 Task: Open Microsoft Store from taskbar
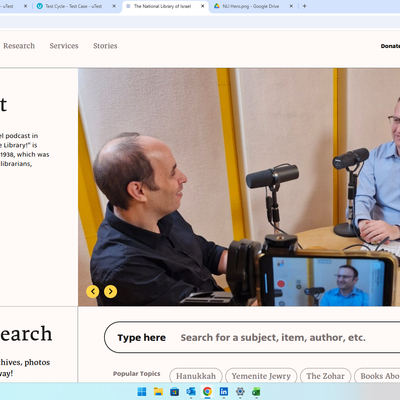click(174, 392)
